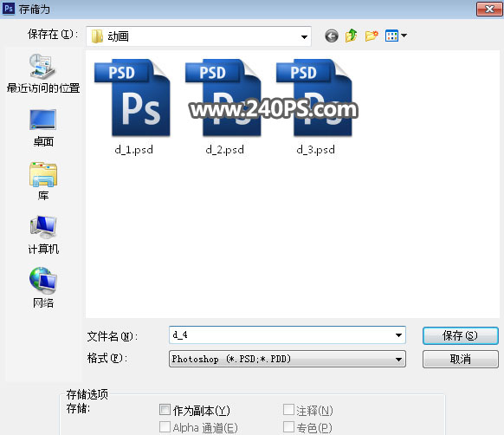504x435 pixels.
Task: Toggle the 作为副本(Y) checkbox
Action: click(165, 410)
